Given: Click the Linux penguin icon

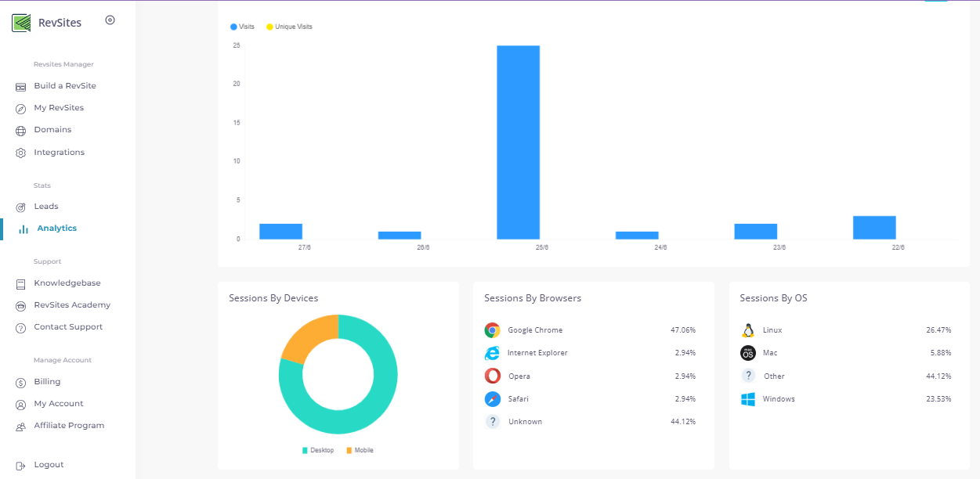Looking at the screenshot, I should pyautogui.click(x=747, y=330).
